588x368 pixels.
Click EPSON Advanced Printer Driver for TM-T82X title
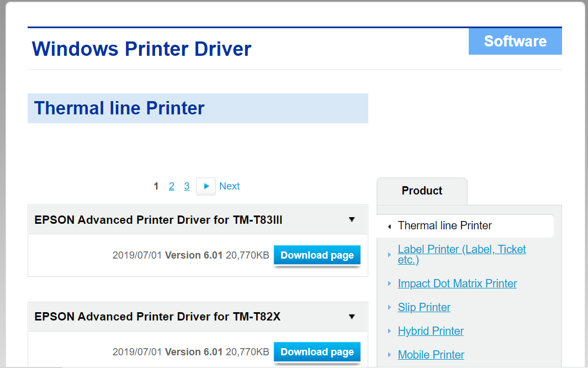click(157, 317)
